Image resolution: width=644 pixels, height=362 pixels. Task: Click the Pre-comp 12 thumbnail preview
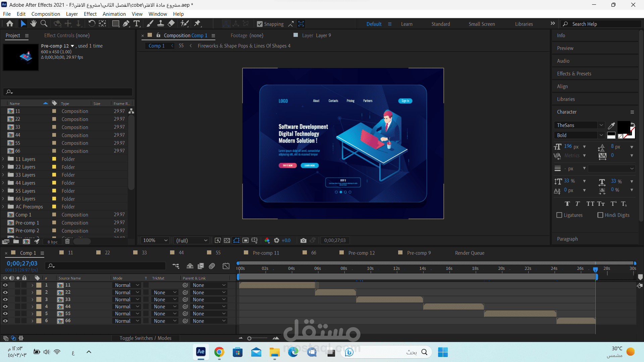[x=21, y=57]
